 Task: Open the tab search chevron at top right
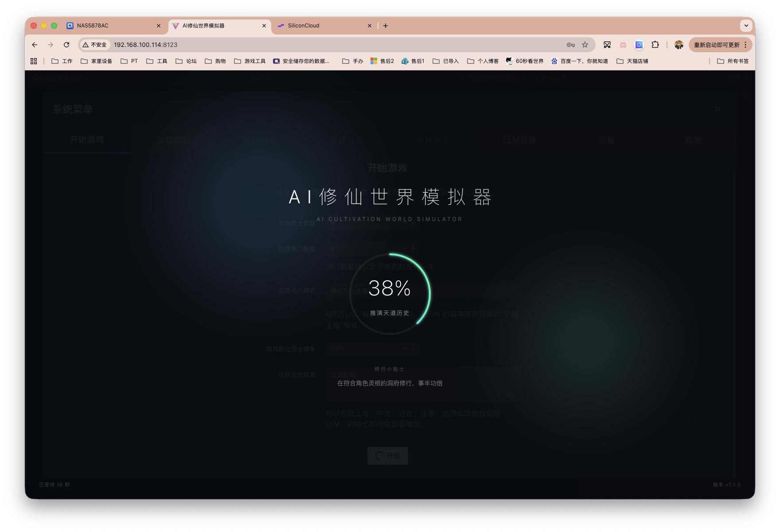(x=746, y=25)
